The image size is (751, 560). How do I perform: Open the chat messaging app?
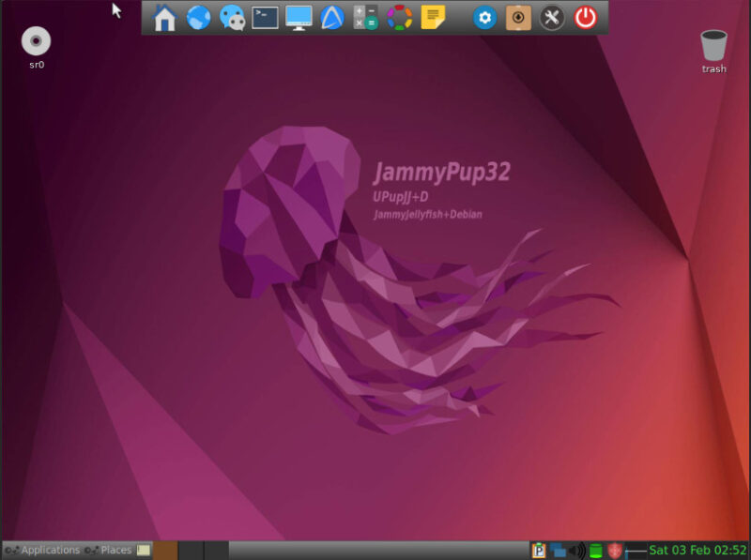pos(232,17)
